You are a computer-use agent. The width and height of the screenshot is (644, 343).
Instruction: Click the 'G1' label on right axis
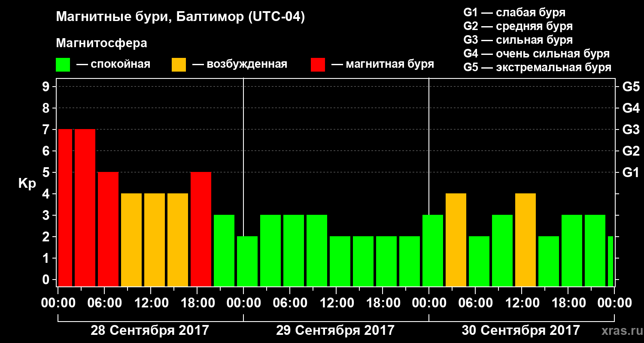pos(631,172)
